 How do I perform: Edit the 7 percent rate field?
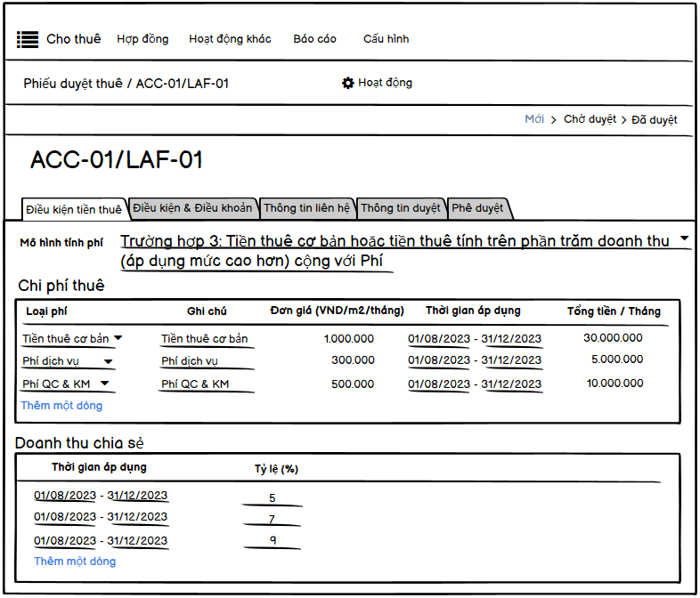point(272,519)
